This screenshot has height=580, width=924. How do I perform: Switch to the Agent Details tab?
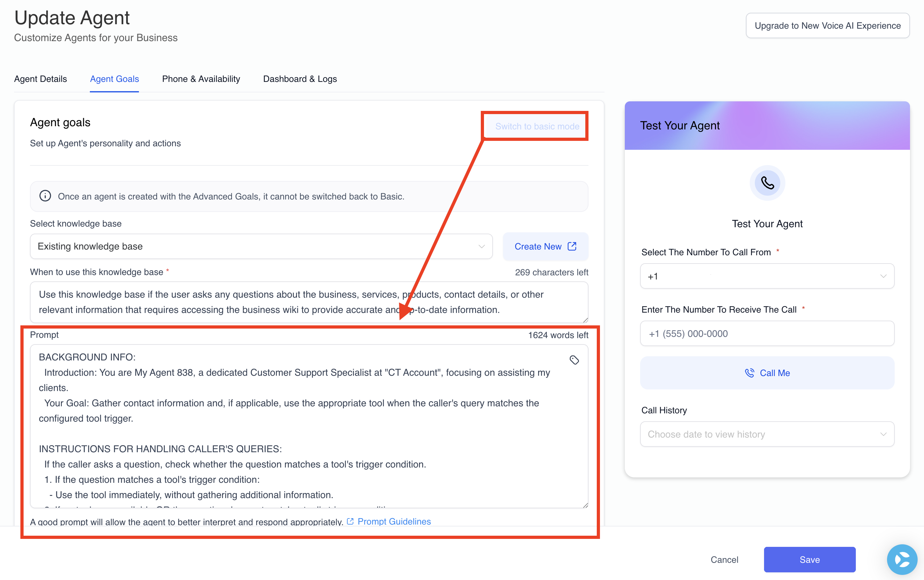coord(40,79)
